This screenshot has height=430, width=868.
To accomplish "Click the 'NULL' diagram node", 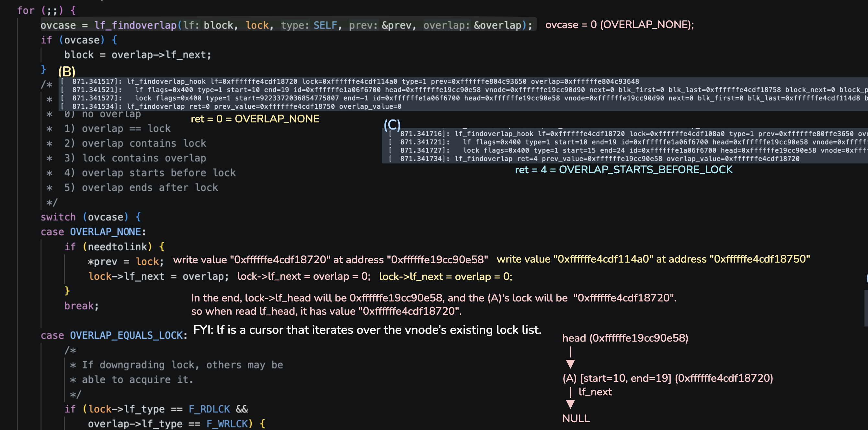I will click(576, 418).
